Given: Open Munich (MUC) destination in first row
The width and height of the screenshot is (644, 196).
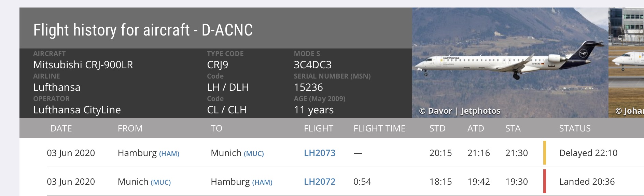Looking at the screenshot, I should pos(237,153).
